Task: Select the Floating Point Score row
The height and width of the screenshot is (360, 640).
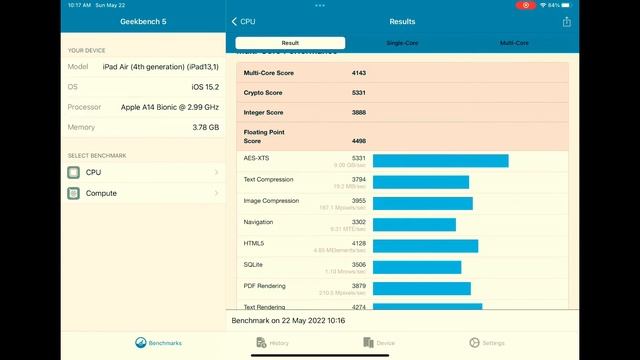Action: 402,136
